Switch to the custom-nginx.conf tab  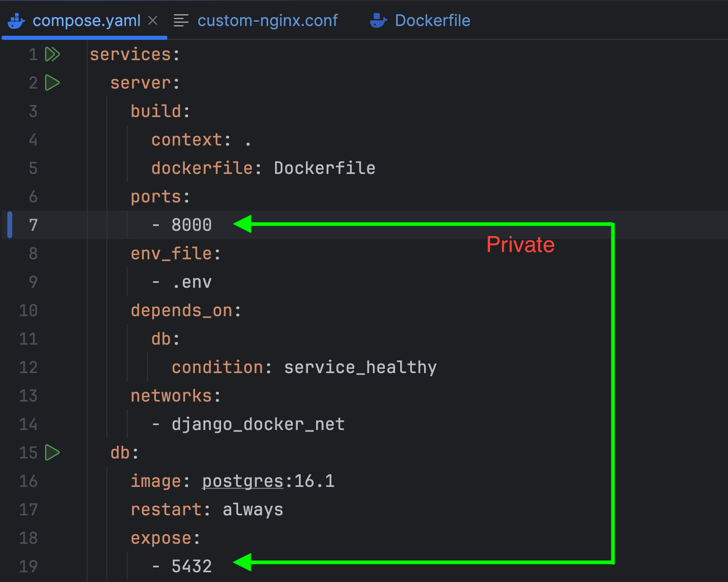[x=267, y=21]
